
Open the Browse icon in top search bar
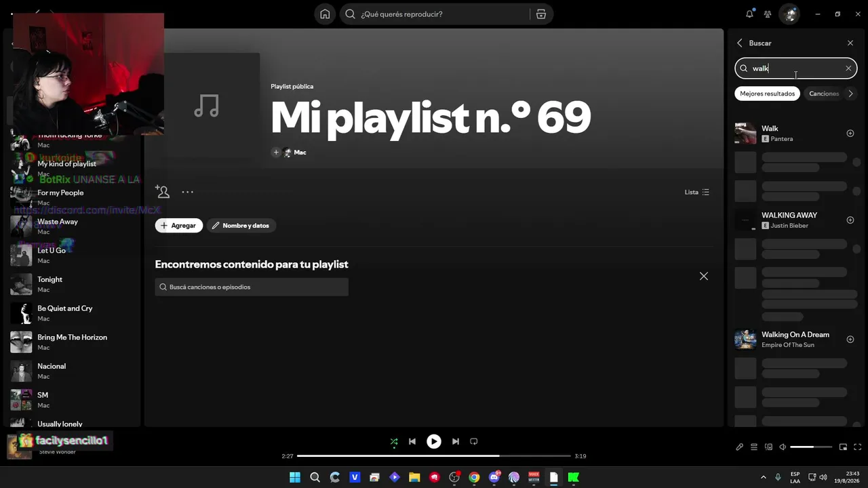pos(541,14)
